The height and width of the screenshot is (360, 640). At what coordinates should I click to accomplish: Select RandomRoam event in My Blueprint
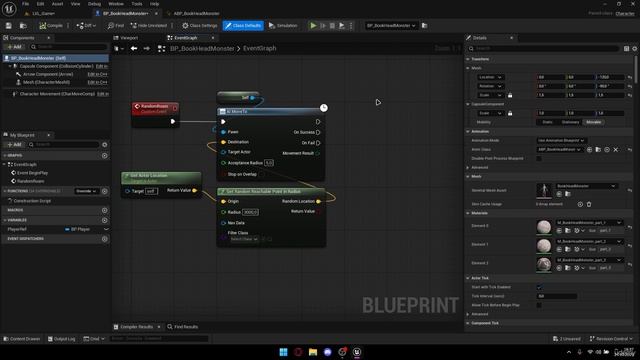31,181
